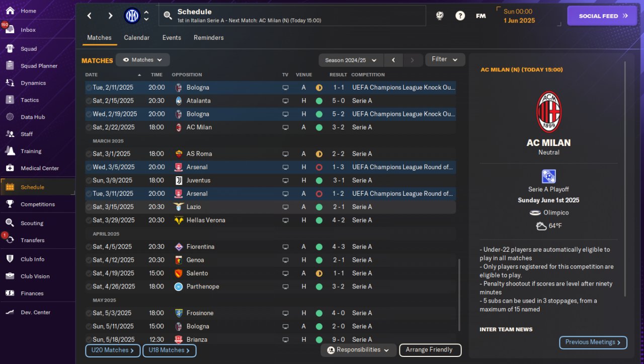Expand the Season 2024/25 dropdown
The image size is (644, 364).
coord(351,60)
